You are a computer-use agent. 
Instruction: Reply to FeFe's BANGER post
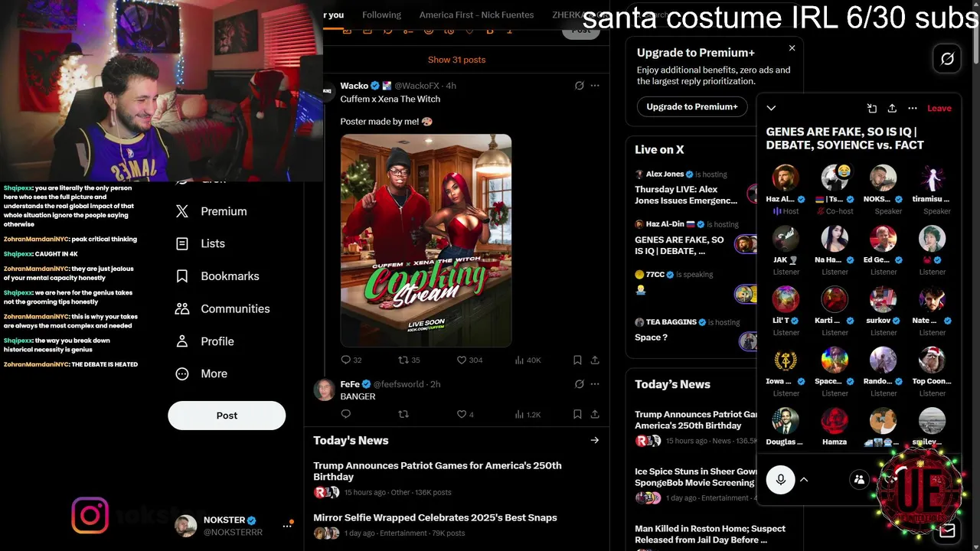345,414
